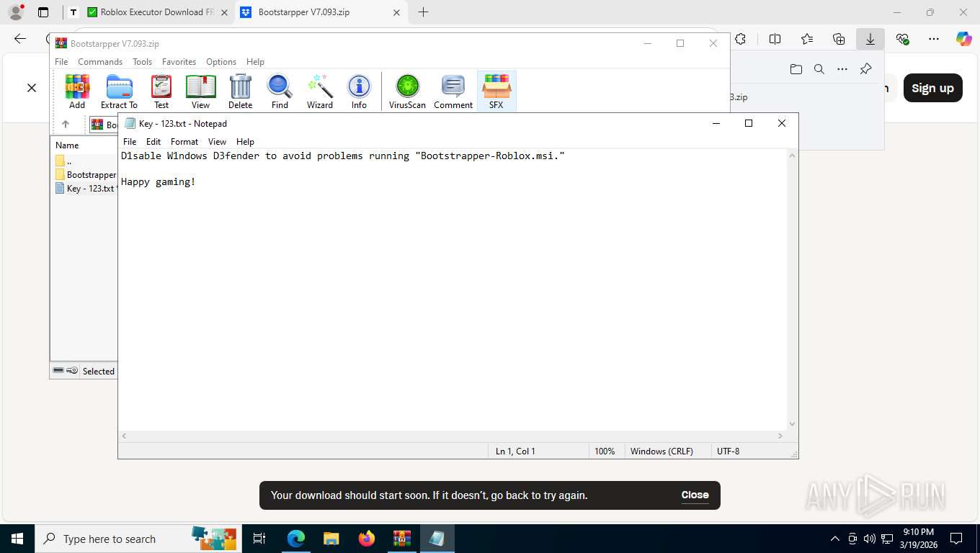The height and width of the screenshot is (553, 980).
Task: Open a new browser tab
Action: click(x=423, y=12)
